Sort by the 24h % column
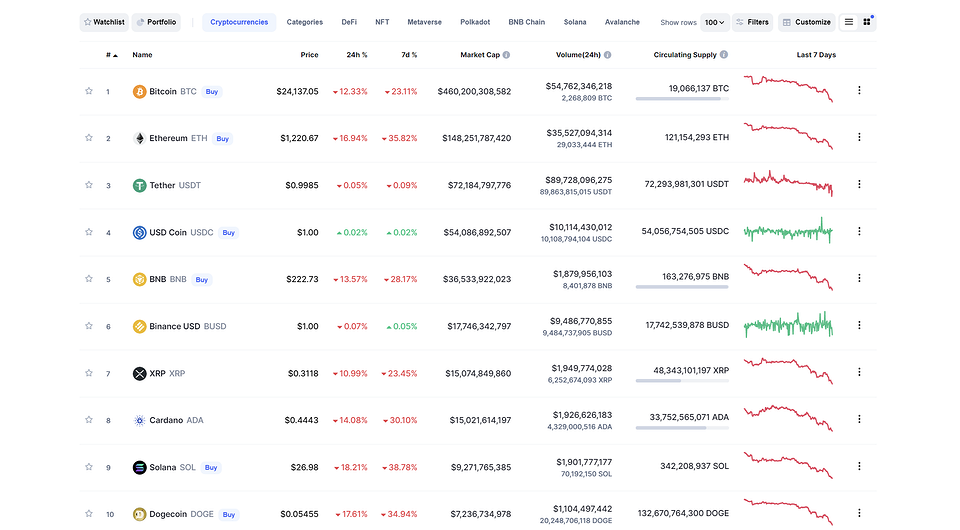960x530 pixels. pos(357,55)
